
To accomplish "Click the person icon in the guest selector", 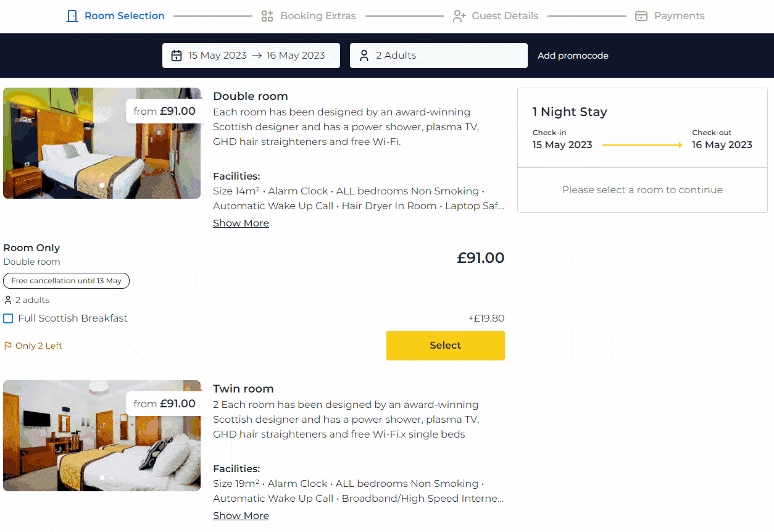I will click(364, 55).
